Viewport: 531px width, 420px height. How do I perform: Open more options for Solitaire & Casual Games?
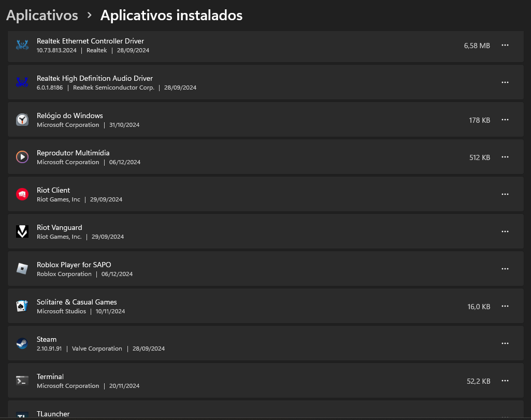click(x=505, y=306)
